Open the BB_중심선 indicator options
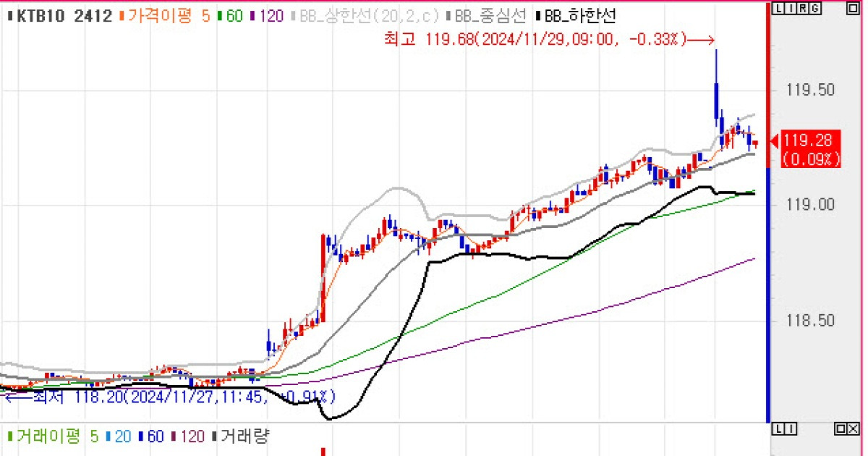The width and height of the screenshot is (868, 456). 488,14
